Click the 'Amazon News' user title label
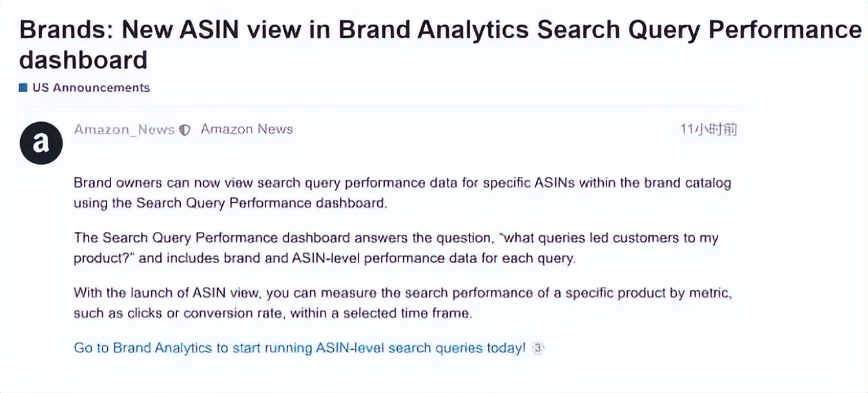Image resolution: width=868 pixels, height=393 pixels. coord(247,129)
